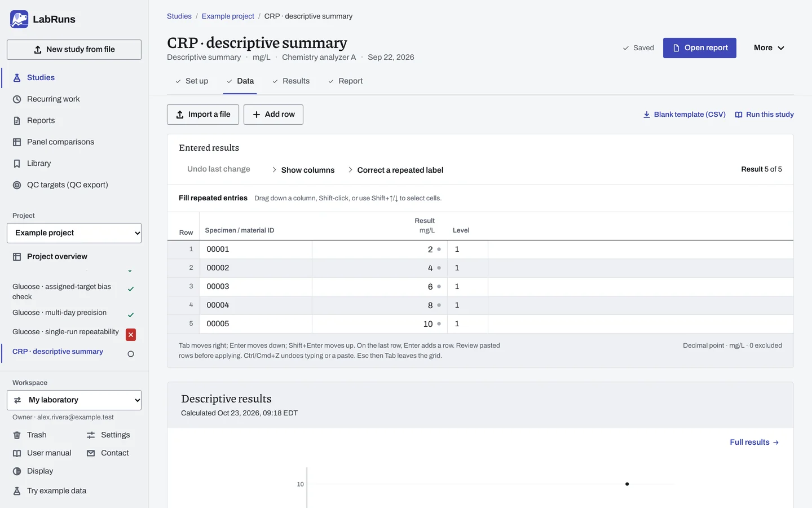The height and width of the screenshot is (508, 812).
Task: Click the Open report button
Action: 700,48
